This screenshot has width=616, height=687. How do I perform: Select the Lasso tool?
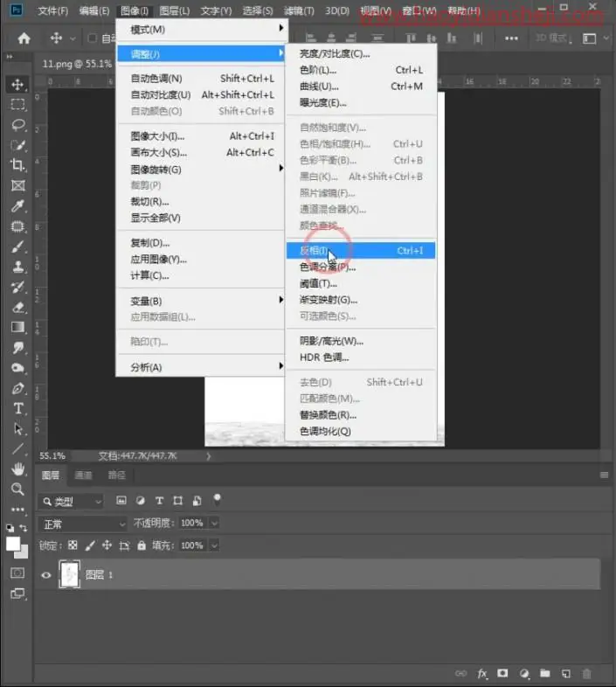click(x=17, y=125)
